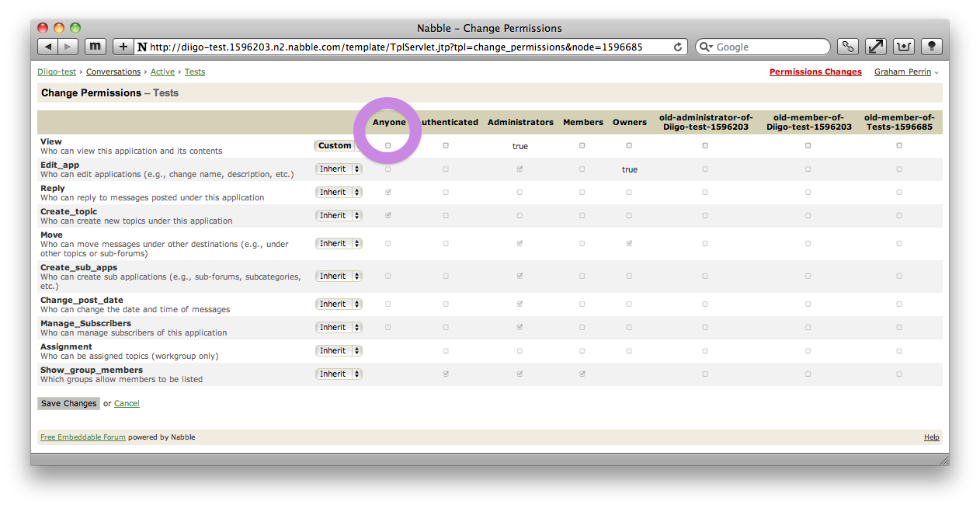The image size is (980, 508).
Task: Click the plus add-bookmark button
Action: pos(123,47)
